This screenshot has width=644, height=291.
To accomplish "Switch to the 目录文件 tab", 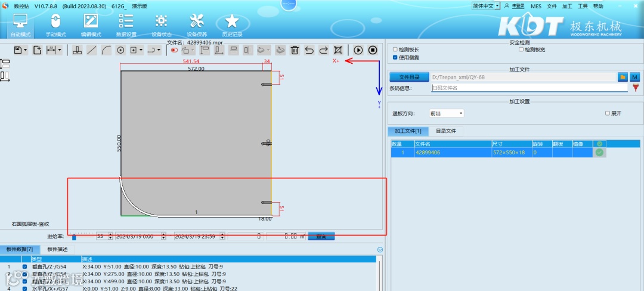I will click(446, 131).
